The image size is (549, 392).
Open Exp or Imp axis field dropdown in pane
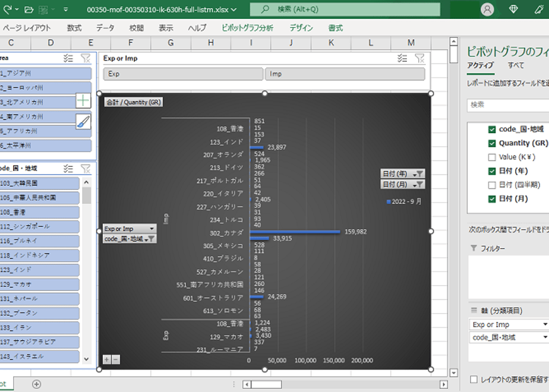[x=545, y=324]
